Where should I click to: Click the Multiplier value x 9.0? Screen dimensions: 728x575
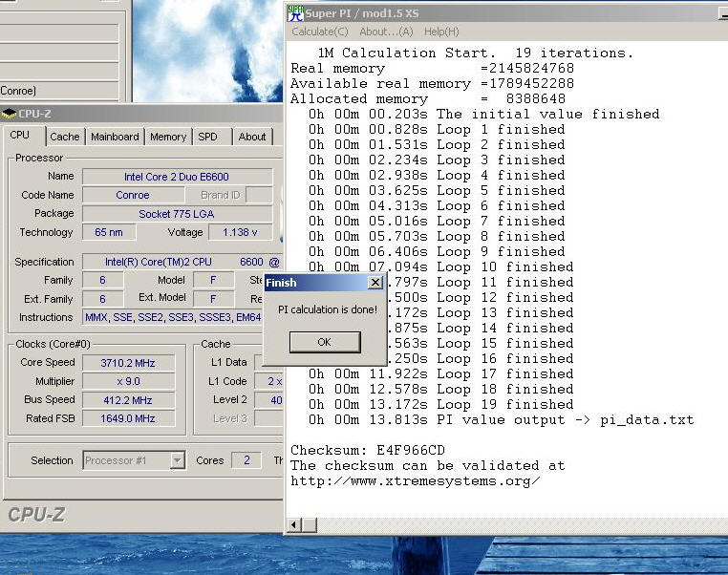128,381
